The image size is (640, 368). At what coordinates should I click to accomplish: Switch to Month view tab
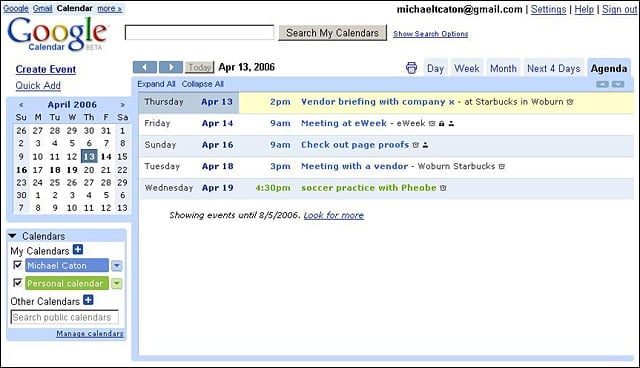point(503,69)
